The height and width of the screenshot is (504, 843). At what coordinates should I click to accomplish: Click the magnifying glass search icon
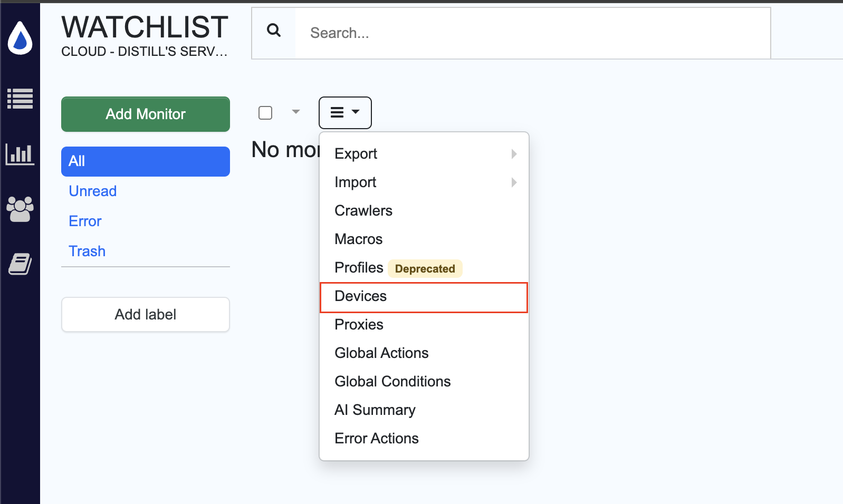point(274,31)
